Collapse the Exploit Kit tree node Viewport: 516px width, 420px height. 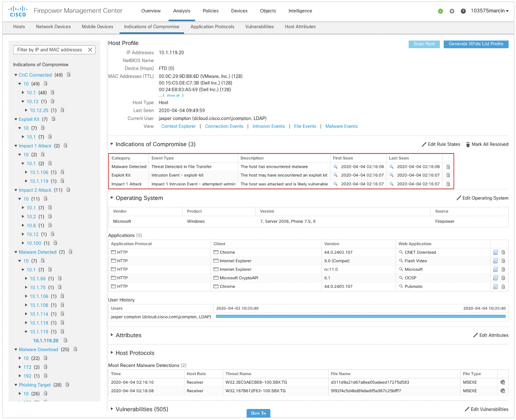[x=16, y=120]
